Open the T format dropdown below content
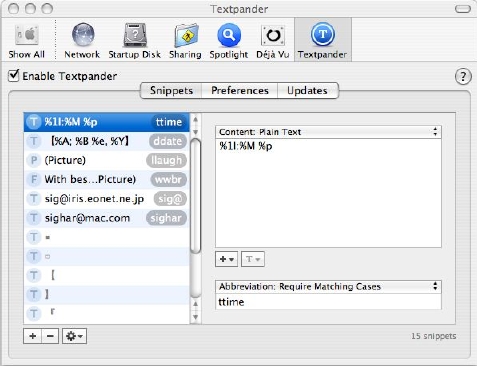This screenshot has height=366, width=477. coord(253,259)
